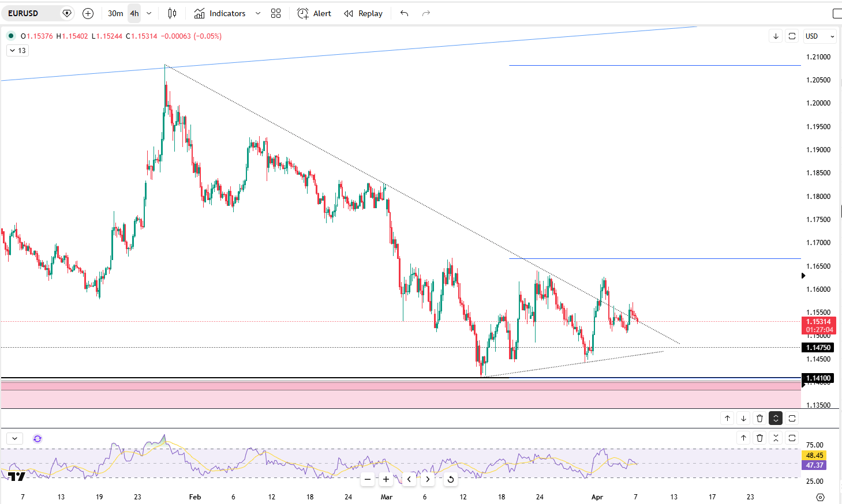842x504 pixels.
Task: Toggle maximize on the RSI indicator pane
Action: (x=792, y=438)
